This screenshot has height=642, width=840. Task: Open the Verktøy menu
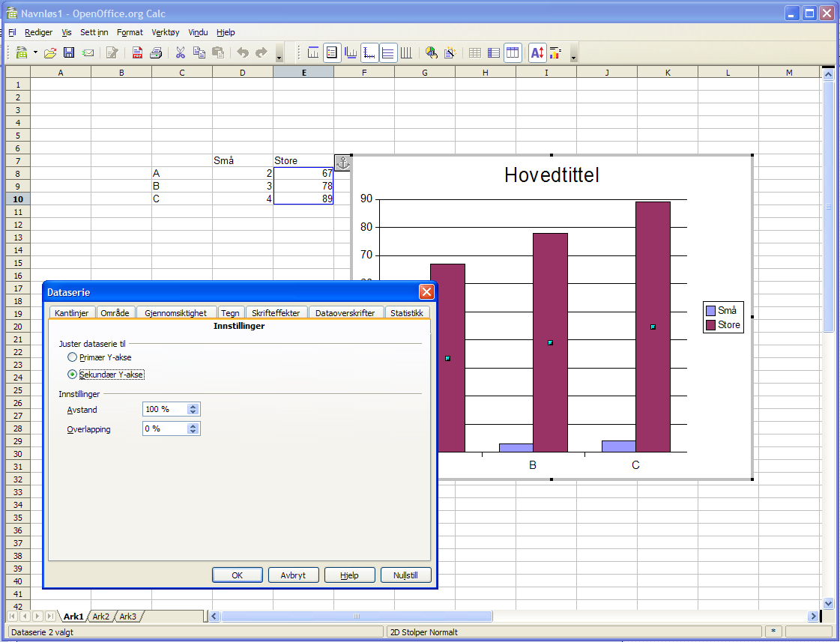(x=166, y=32)
